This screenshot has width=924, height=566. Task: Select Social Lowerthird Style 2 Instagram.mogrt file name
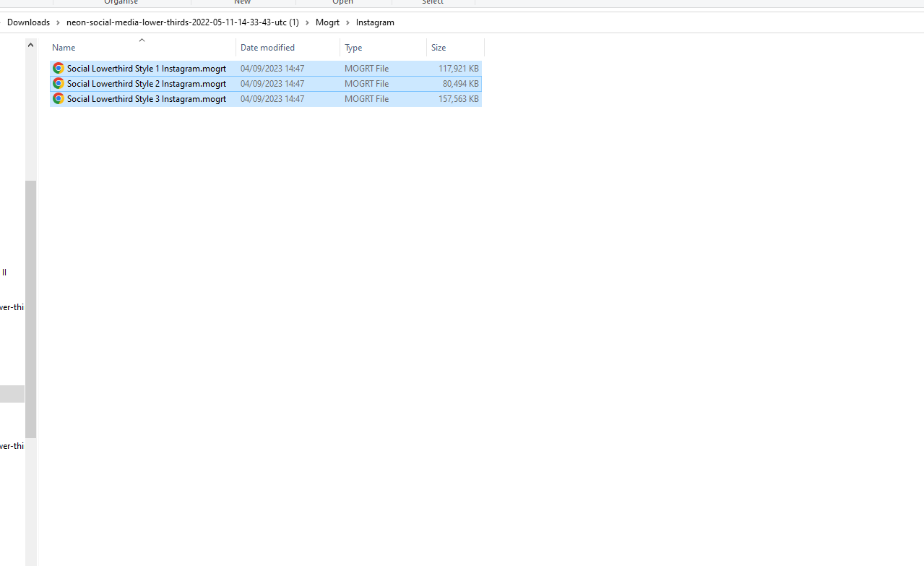tap(147, 84)
